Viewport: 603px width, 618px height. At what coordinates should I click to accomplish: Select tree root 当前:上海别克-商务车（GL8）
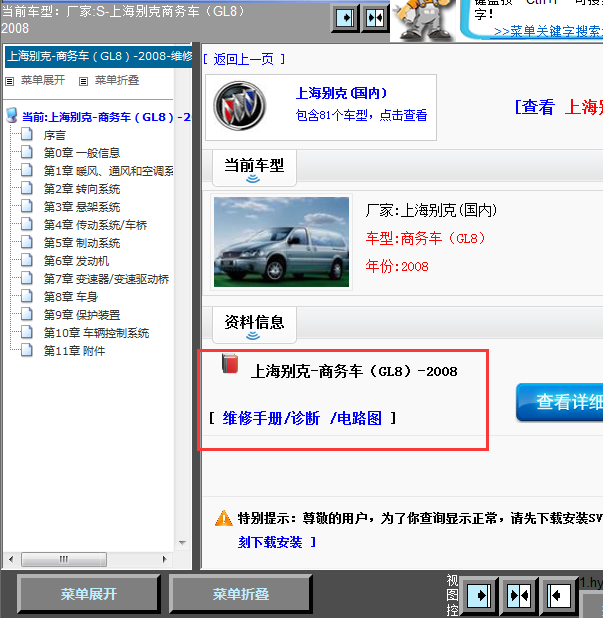106,117
